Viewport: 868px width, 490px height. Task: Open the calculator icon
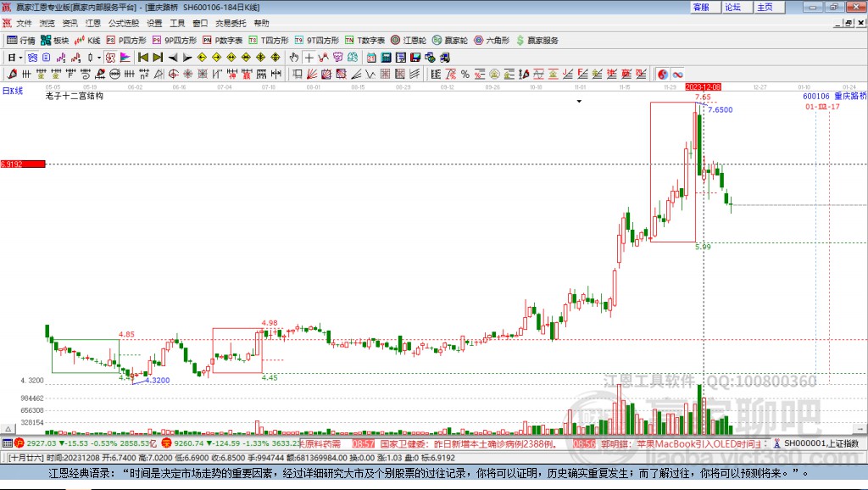point(386,58)
